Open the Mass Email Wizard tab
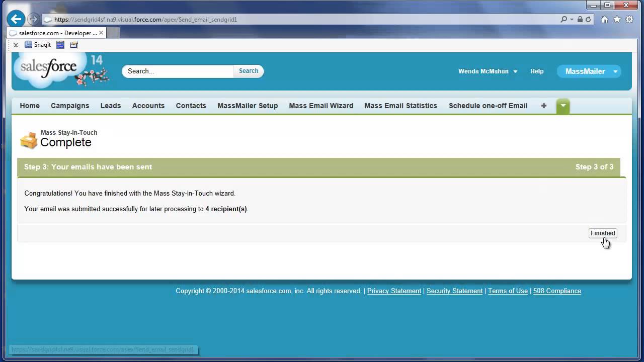The image size is (644, 362). [x=321, y=106]
